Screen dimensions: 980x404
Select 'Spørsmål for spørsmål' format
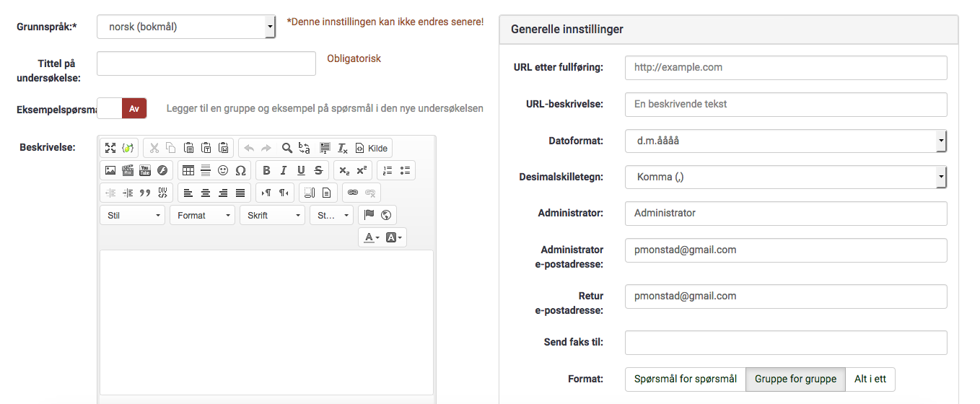point(685,379)
